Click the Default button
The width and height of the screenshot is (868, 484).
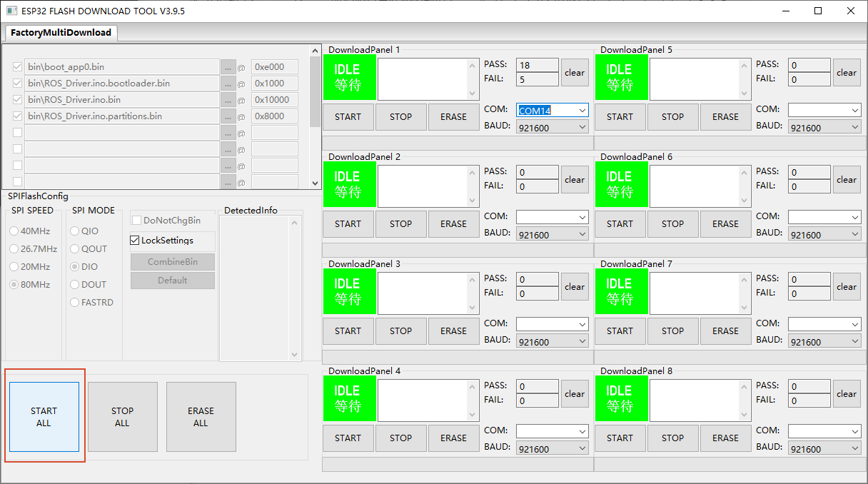[172, 281]
